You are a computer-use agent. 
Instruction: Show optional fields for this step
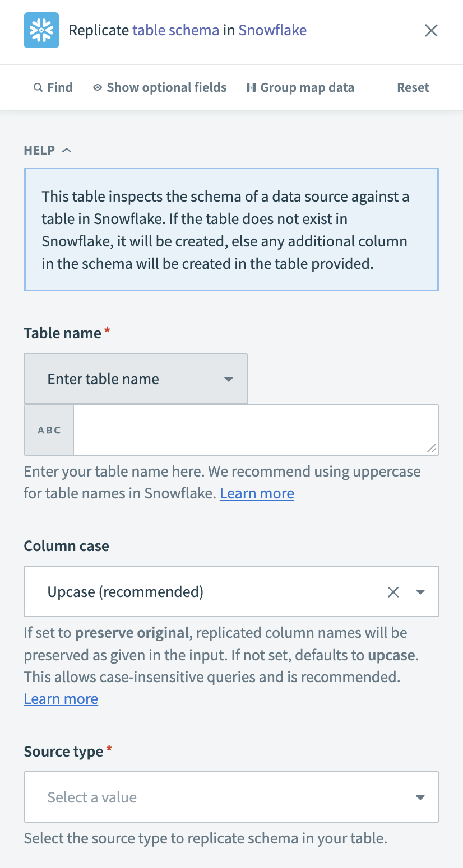coord(166,87)
